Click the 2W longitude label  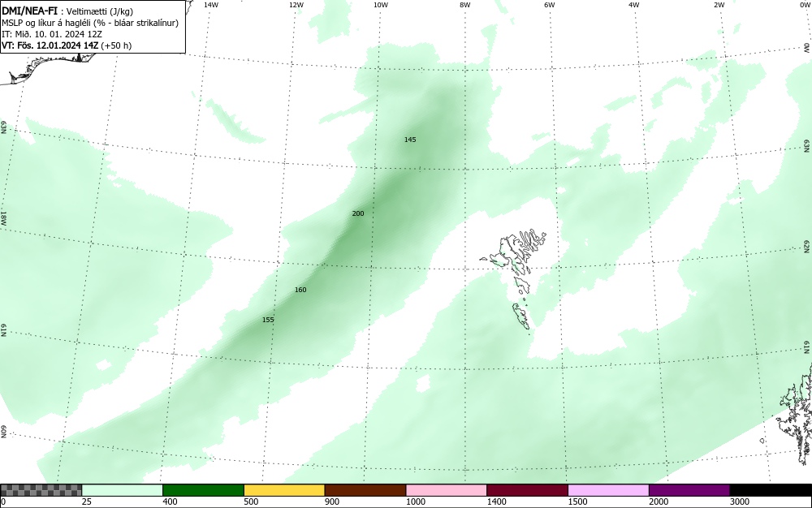719,5
